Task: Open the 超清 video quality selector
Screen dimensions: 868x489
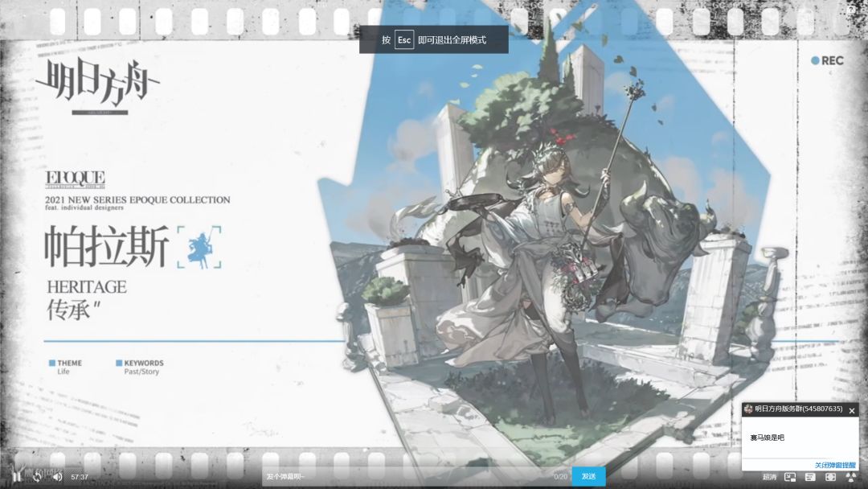Action: [x=769, y=477]
